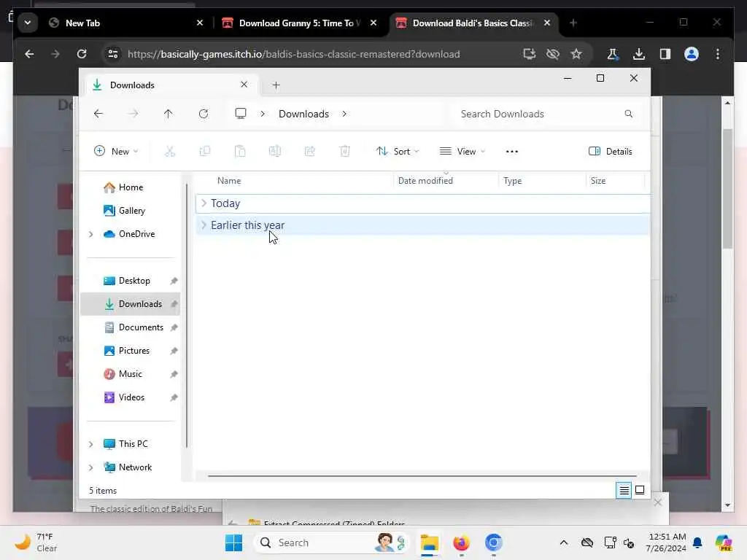
Task: Click the Rename icon in Explorer toolbar
Action: 275,152
